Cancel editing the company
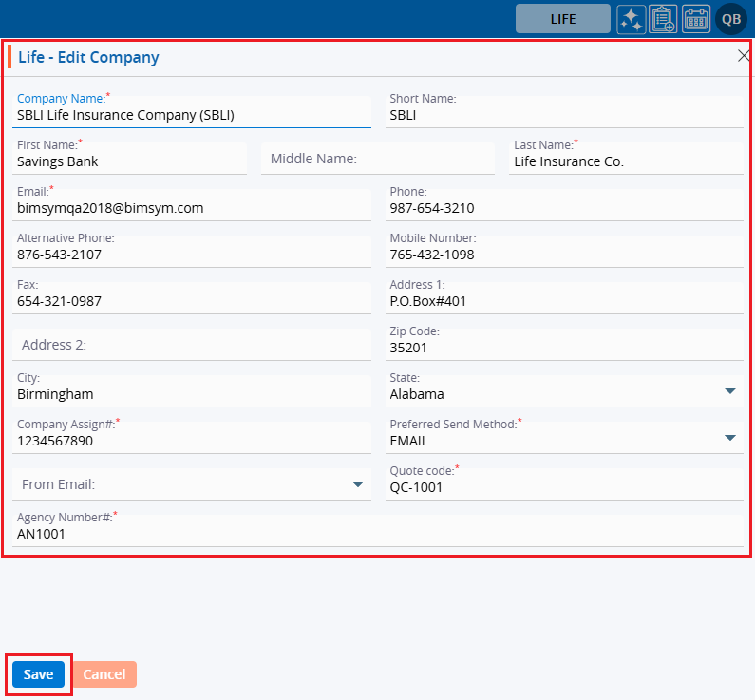 pyautogui.click(x=104, y=674)
